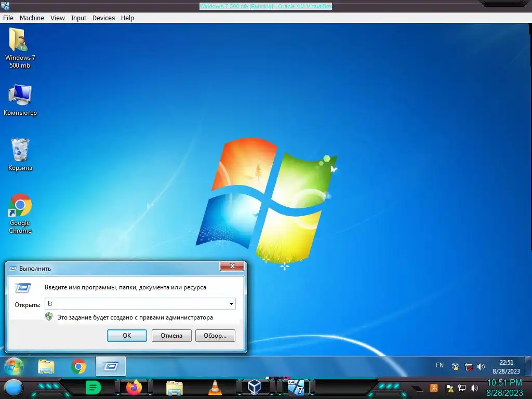This screenshot has width=532, height=399.
Task: Open the VirtualBox Machine menu
Action: tap(32, 18)
